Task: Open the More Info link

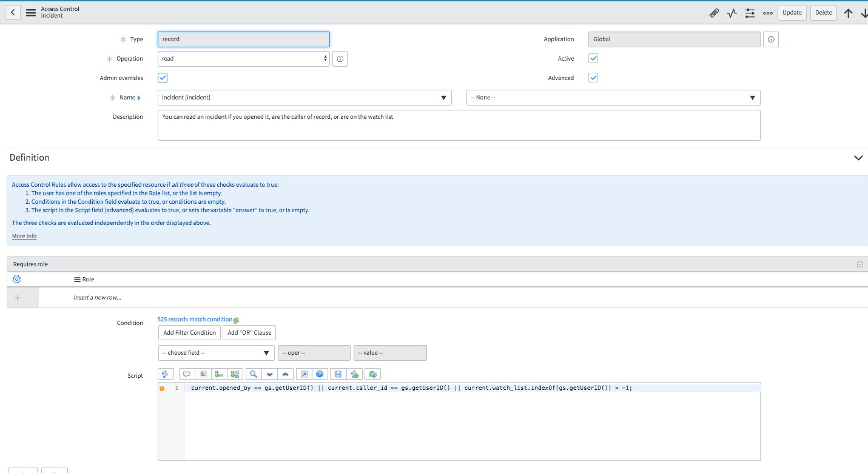Action: click(24, 236)
